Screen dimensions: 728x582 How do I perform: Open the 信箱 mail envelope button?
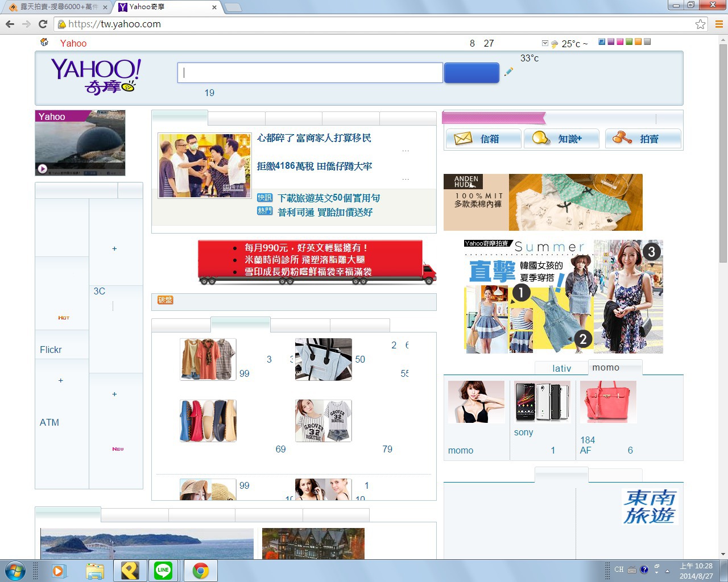click(x=483, y=138)
